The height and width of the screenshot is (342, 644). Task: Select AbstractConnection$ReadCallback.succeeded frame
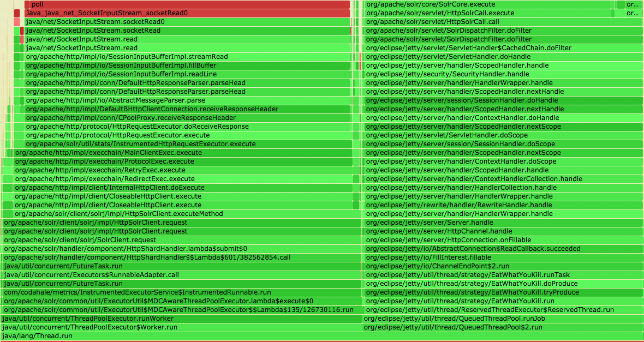(504, 249)
